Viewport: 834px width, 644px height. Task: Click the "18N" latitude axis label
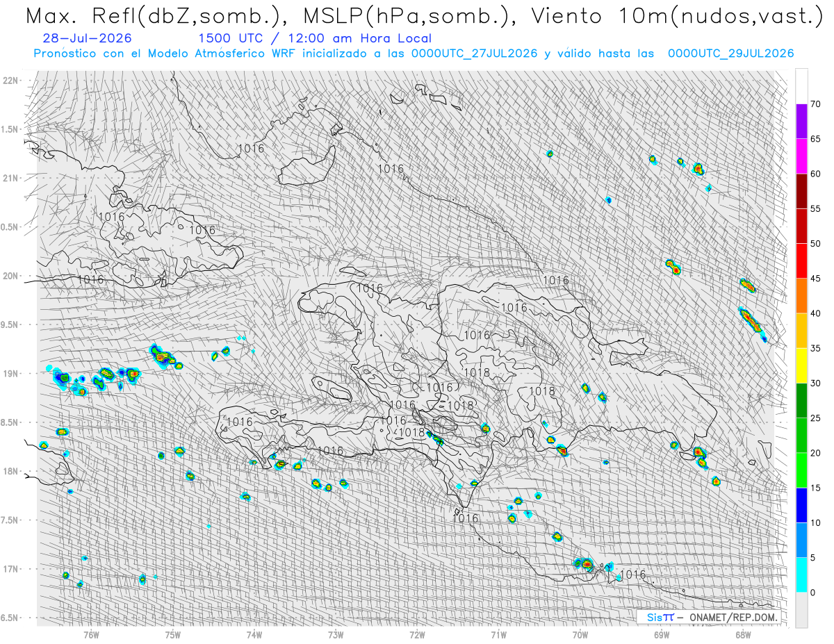(x=10, y=471)
